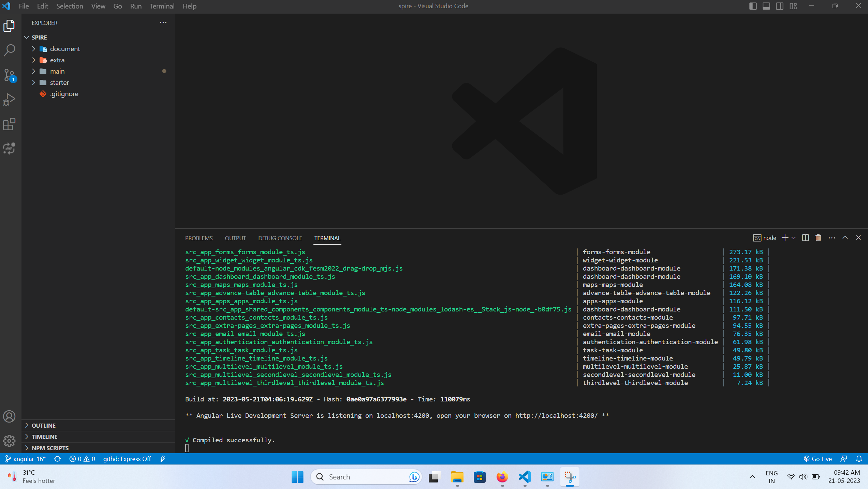Screen dimensions: 868x489
Task: Click lightning bolt status bar icon
Action: point(163,459)
